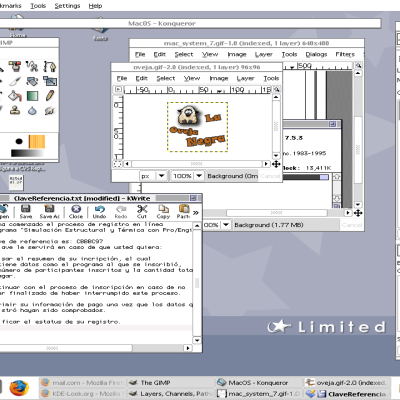Click Paste icon in KWrite toolbar
This screenshot has height=400, width=400.
[183, 212]
